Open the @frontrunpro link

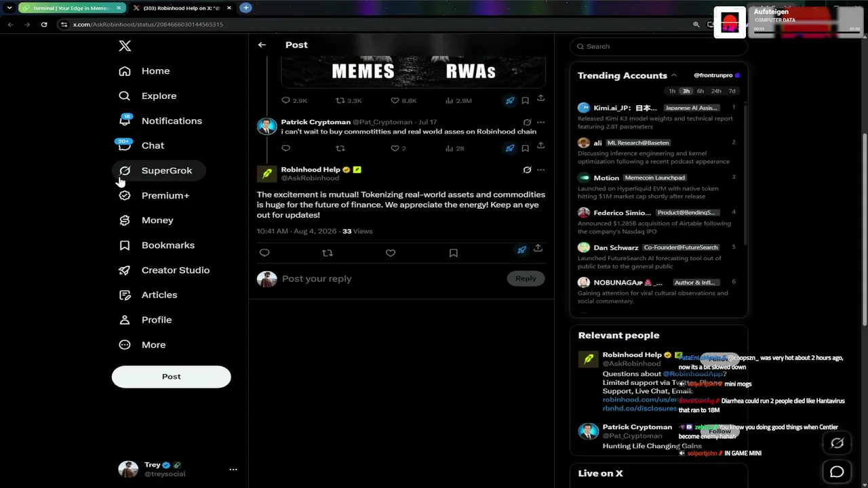click(x=716, y=75)
